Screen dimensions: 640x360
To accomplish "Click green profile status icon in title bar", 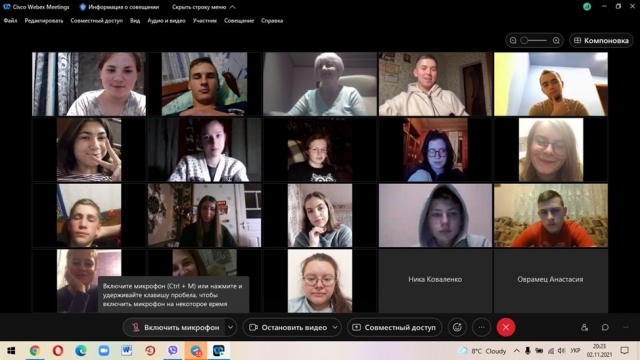I will (587, 7).
